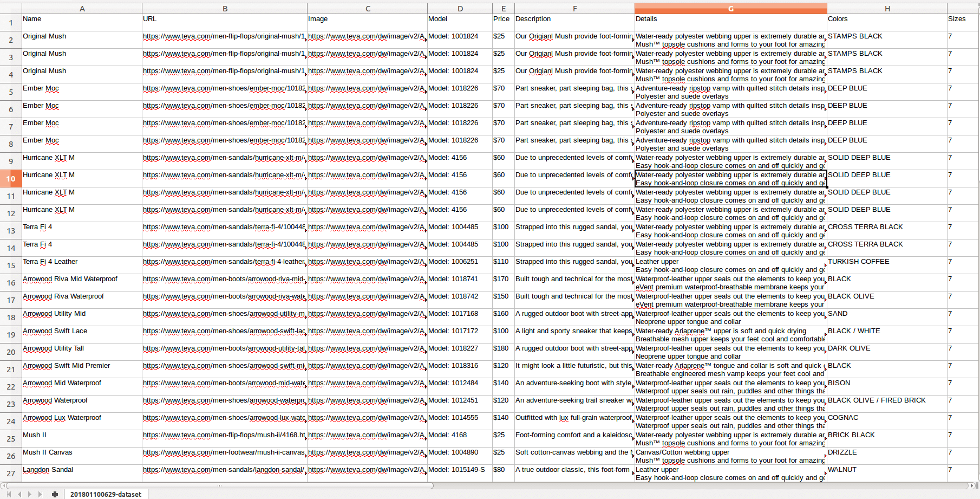This screenshot has width=980, height=499.
Task: Click the Langdon Sandal image link in row 27
Action: 367,470
